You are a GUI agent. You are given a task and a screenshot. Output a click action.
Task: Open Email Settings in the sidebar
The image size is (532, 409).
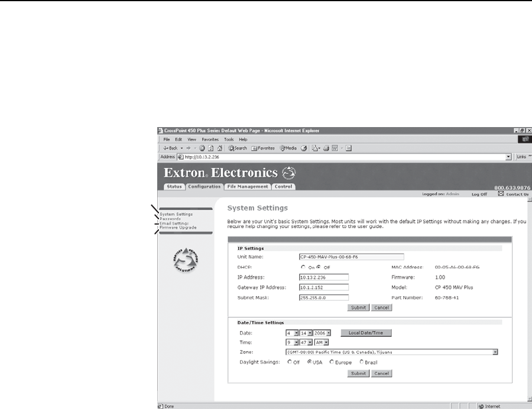[174, 223]
